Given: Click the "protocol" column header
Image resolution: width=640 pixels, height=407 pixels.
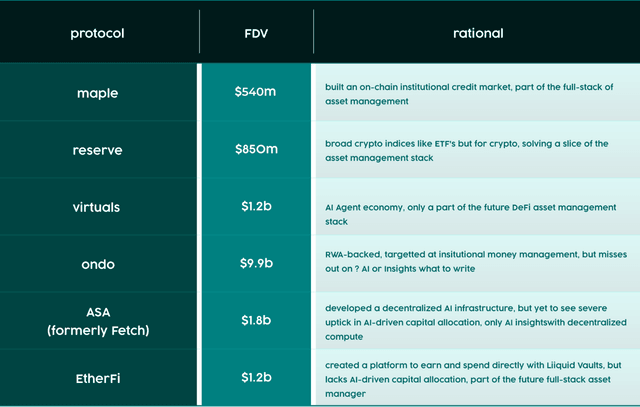Looking at the screenshot, I should (x=97, y=33).
